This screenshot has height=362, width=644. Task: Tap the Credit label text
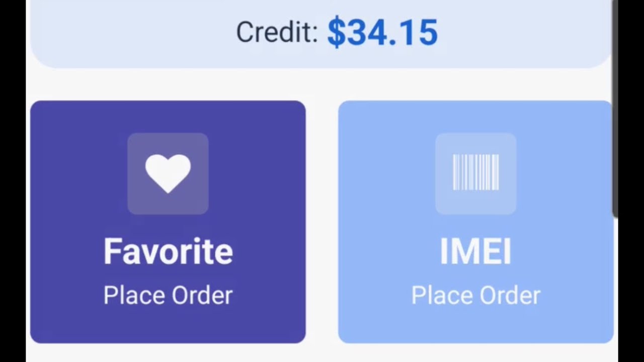click(x=277, y=33)
